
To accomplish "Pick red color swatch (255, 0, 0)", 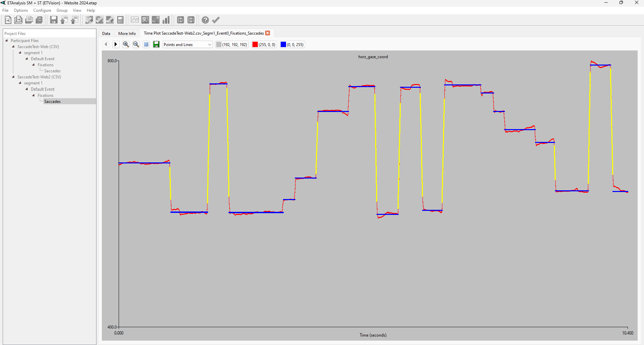I will (264, 44).
